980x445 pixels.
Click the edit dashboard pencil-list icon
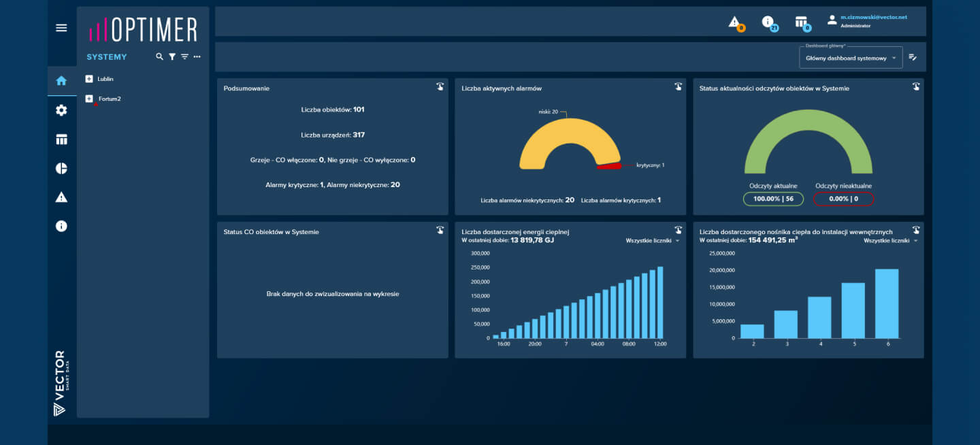[913, 58]
